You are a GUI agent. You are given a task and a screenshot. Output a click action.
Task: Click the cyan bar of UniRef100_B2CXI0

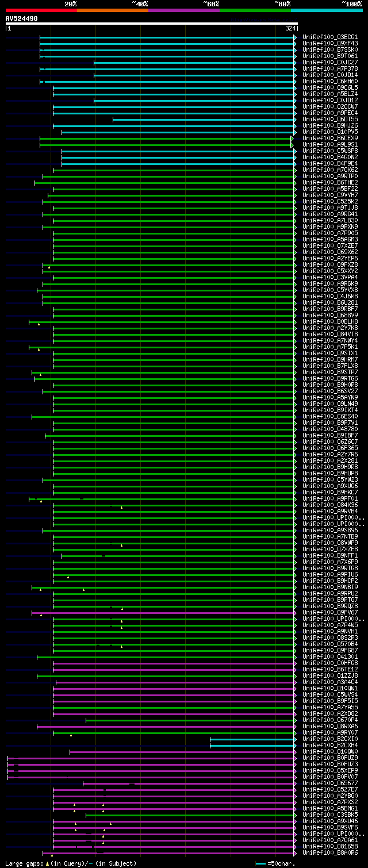pyautogui.click(x=253, y=739)
